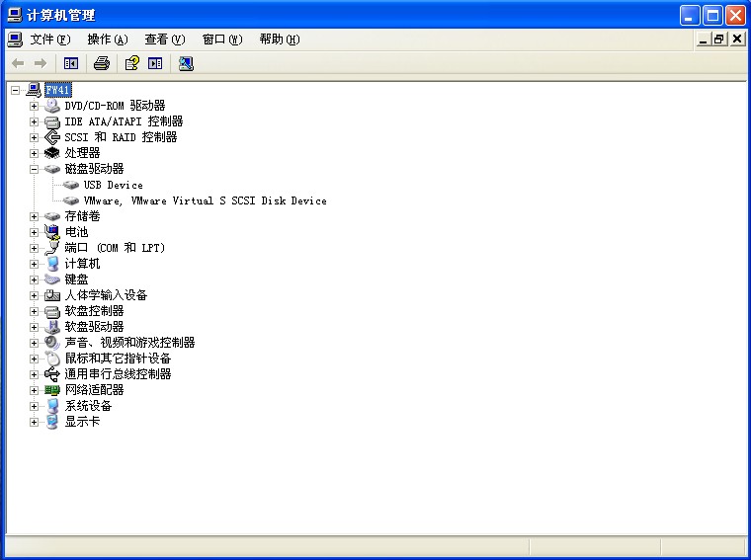
Task: Click the Print toolbar icon
Action: coord(102,63)
